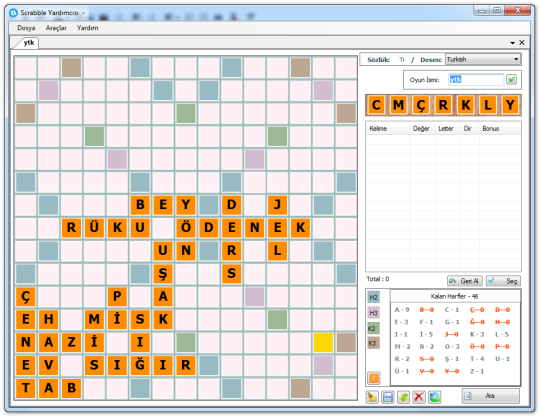Viewport: 540px width, 417px height.
Task: Select the K tile in the rack
Action: click(x=466, y=105)
